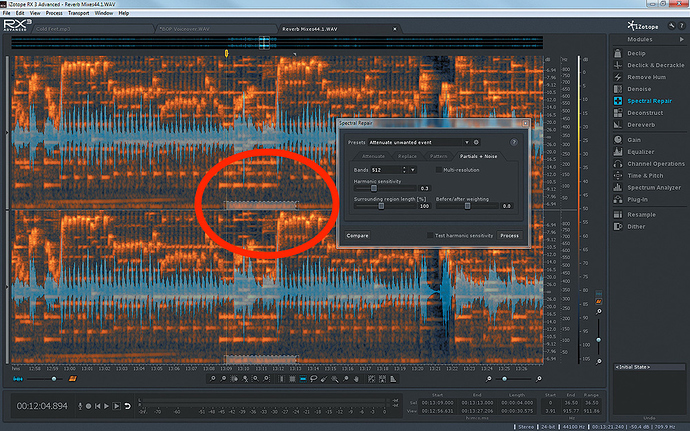Viewport: 690px width, 431px height.
Task: Click the Surrounding region length slider handle
Action: 381,206
